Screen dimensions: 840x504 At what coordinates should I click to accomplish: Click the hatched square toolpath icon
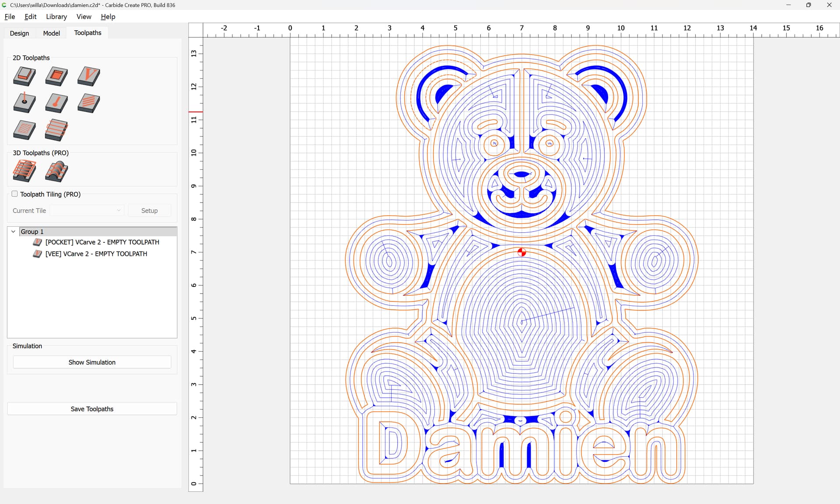tap(24, 130)
